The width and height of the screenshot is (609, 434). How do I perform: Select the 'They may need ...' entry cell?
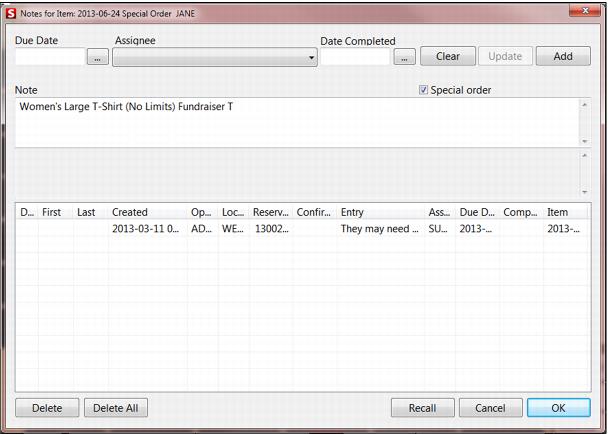coord(381,228)
